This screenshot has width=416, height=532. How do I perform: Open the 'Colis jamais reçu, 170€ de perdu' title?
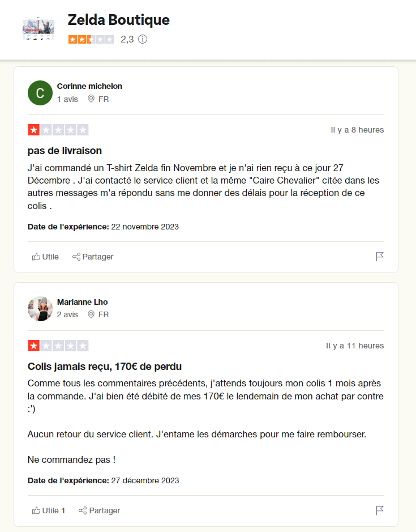[x=105, y=367]
